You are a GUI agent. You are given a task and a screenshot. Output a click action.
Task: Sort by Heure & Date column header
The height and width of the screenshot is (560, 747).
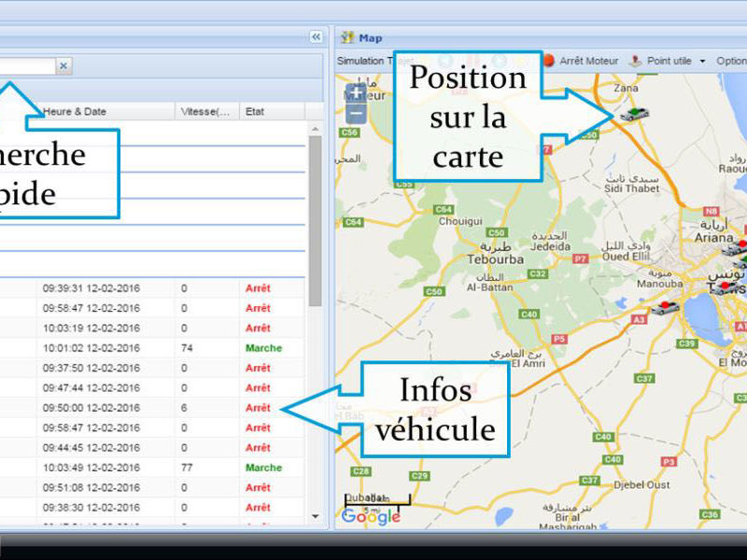[75, 111]
